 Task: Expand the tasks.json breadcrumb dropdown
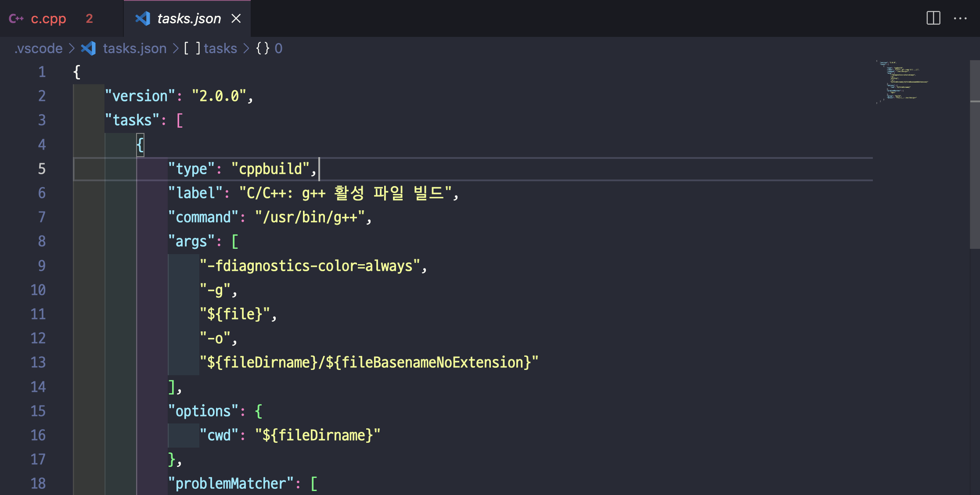pyautogui.click(x=134, y=48)
